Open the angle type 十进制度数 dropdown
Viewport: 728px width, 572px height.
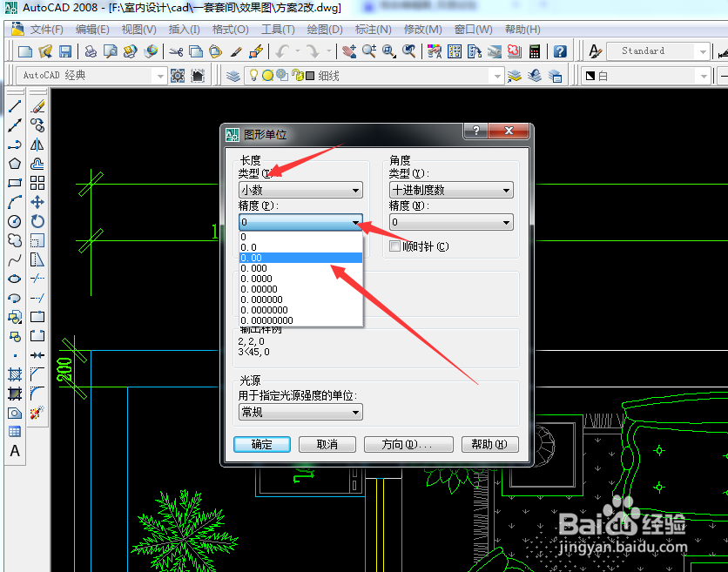pos(451,190)
